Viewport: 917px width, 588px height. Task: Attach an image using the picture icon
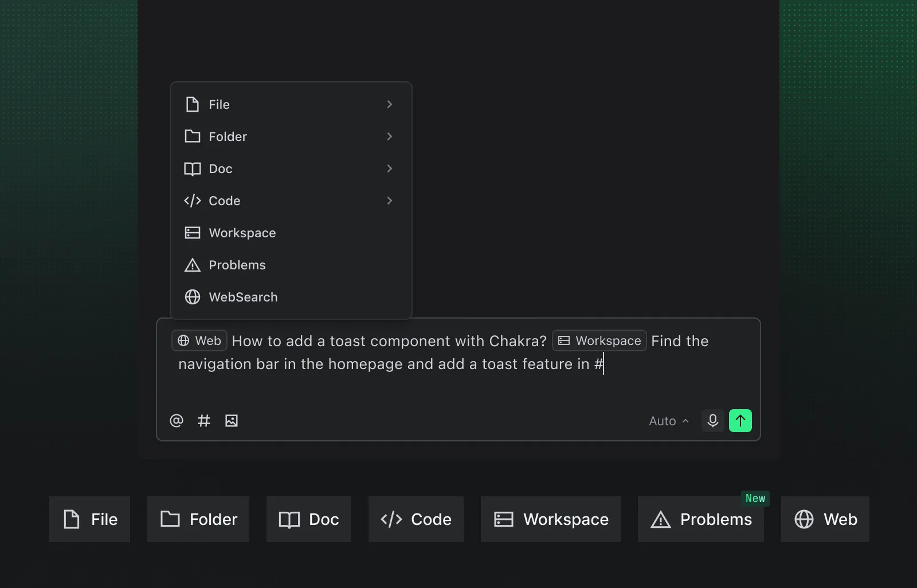click(232, 421)
